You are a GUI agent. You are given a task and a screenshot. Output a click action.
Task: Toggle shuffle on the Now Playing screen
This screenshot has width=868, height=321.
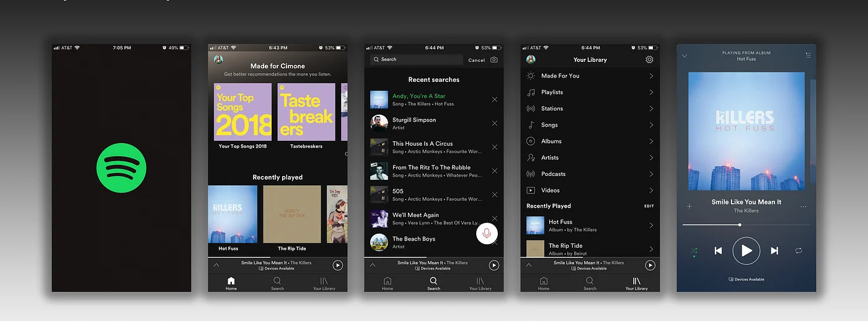click(694, 250)
